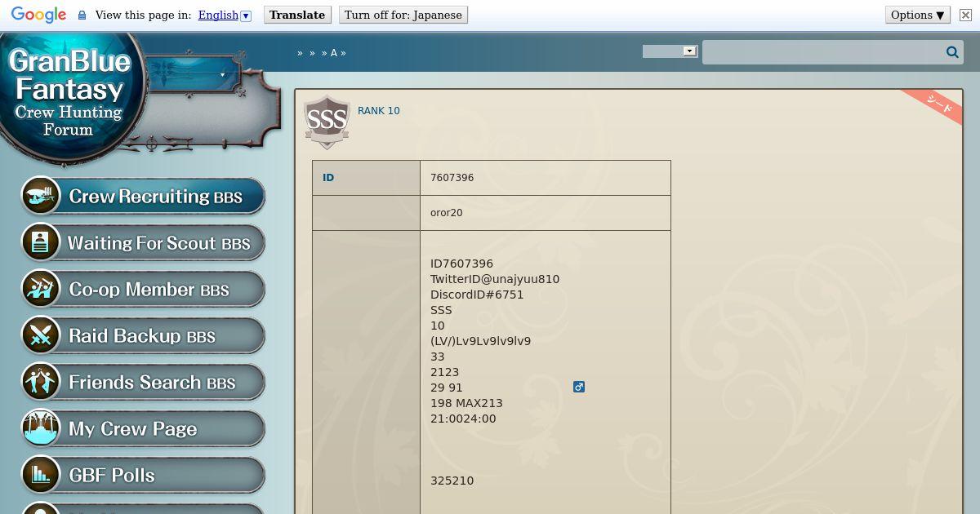Select the Raid Backup BBS item
The height and width of the screenshot is (514, 980).
143,335
